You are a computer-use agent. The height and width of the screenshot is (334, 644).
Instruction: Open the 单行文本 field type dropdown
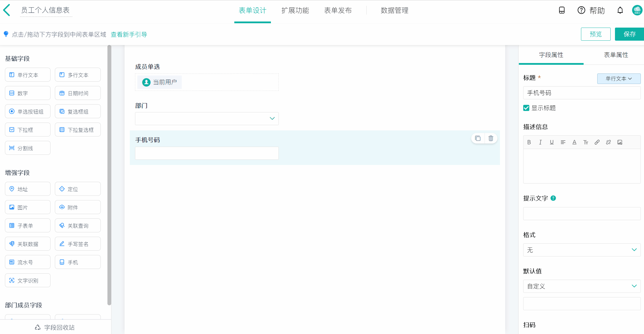pos(618,79)
